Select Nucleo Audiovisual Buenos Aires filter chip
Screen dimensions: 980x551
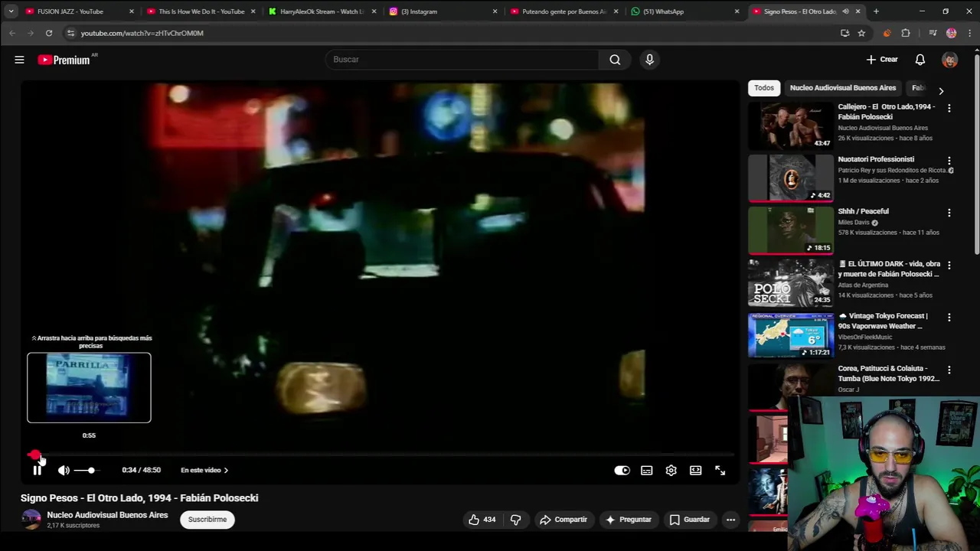843,88
